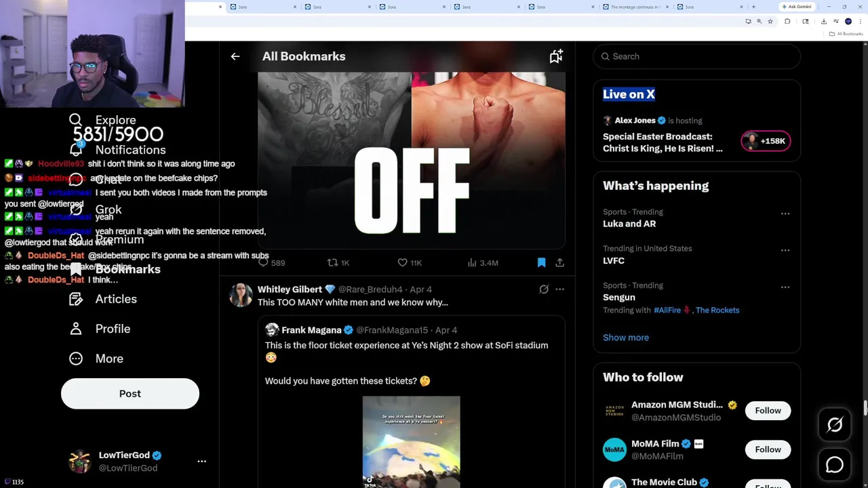Open a new browser tab with the plus button
The width and height of the screenshot is (868, 488).
click(753, 7)
